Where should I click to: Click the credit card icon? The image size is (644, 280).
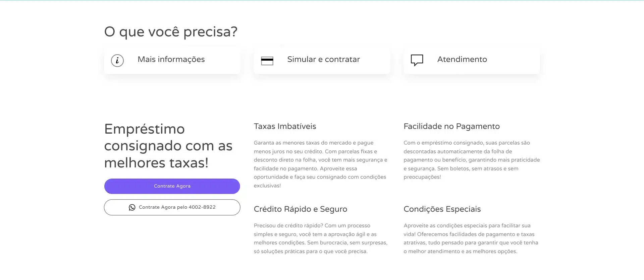tap(267, 61)
